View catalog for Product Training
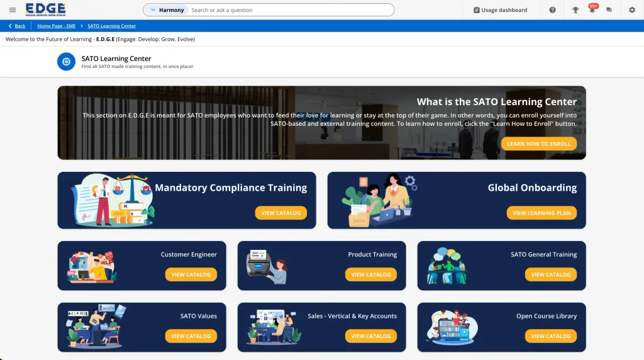 [x=370, y=274]
